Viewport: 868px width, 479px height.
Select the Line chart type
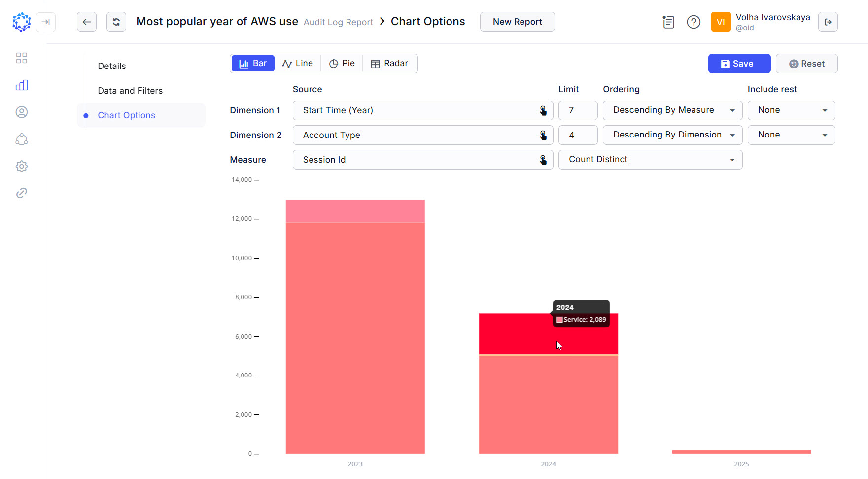298,63
